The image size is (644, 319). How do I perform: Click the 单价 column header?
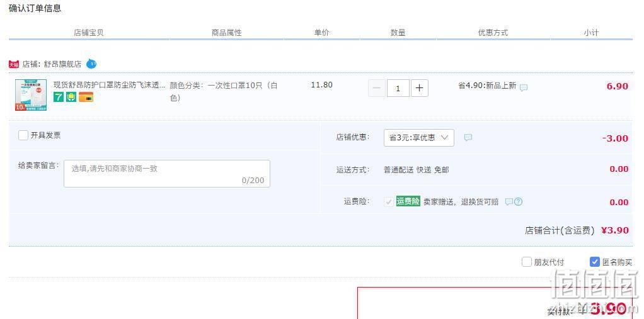pyautogui.click(x=321, y=33)
